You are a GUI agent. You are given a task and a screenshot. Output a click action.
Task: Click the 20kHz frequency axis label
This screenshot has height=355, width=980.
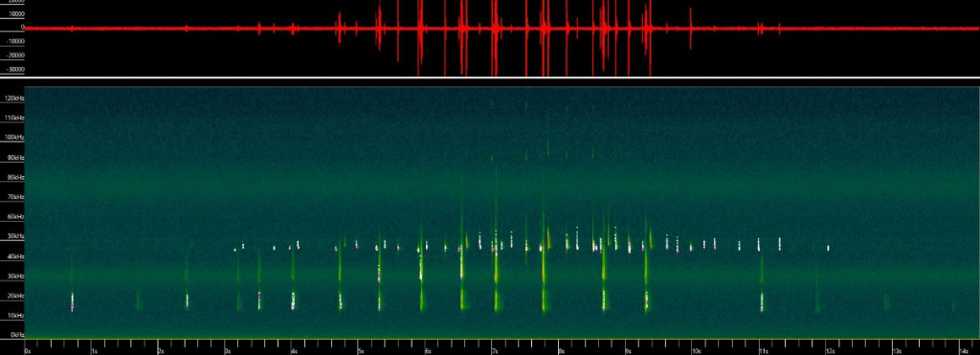point(15,296)
